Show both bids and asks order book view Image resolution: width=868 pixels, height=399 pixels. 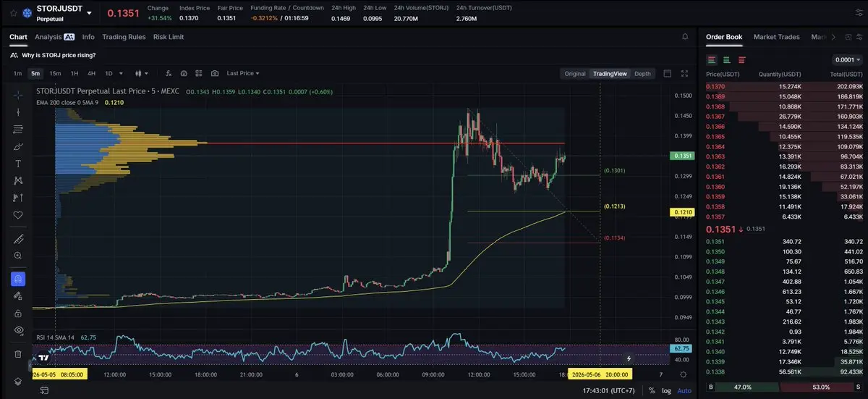(x=712, y=60)
